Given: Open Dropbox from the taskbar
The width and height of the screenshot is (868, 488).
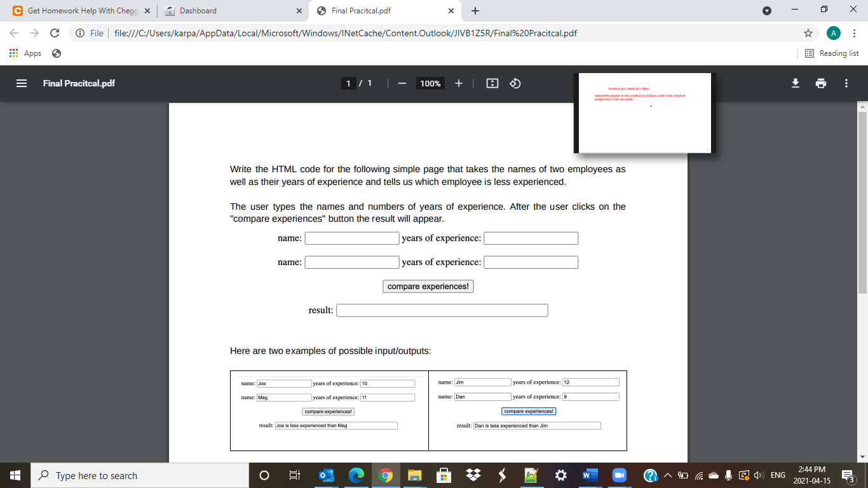Looking at the screenshot, I should click(473, 475).
